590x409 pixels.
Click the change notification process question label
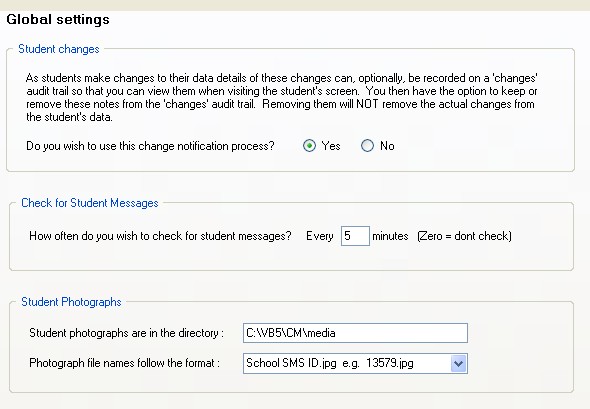(x=150, y=146)
